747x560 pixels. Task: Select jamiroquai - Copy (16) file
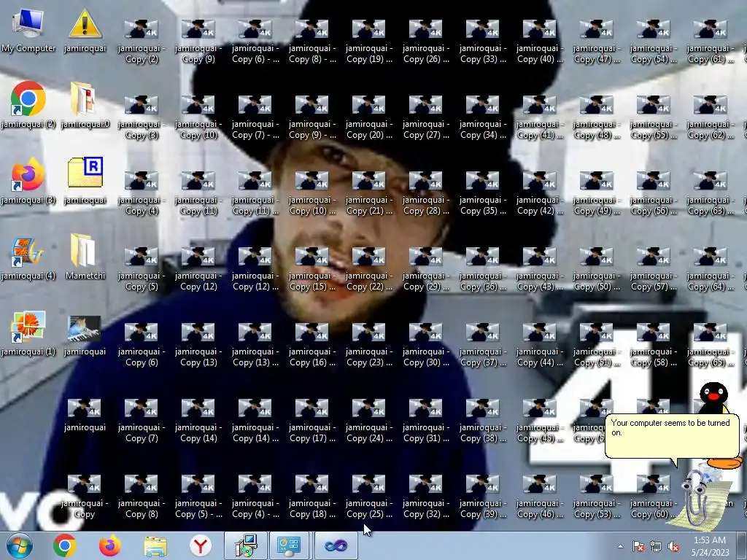311,344
